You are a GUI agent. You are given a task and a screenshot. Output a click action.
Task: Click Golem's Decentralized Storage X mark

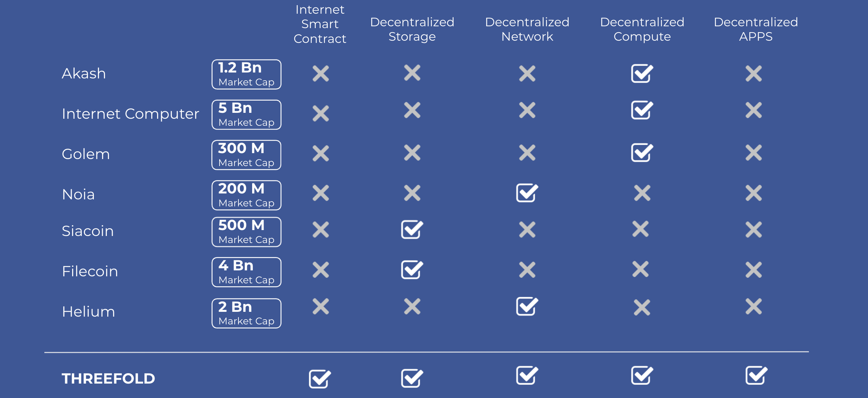click(412, 153)
